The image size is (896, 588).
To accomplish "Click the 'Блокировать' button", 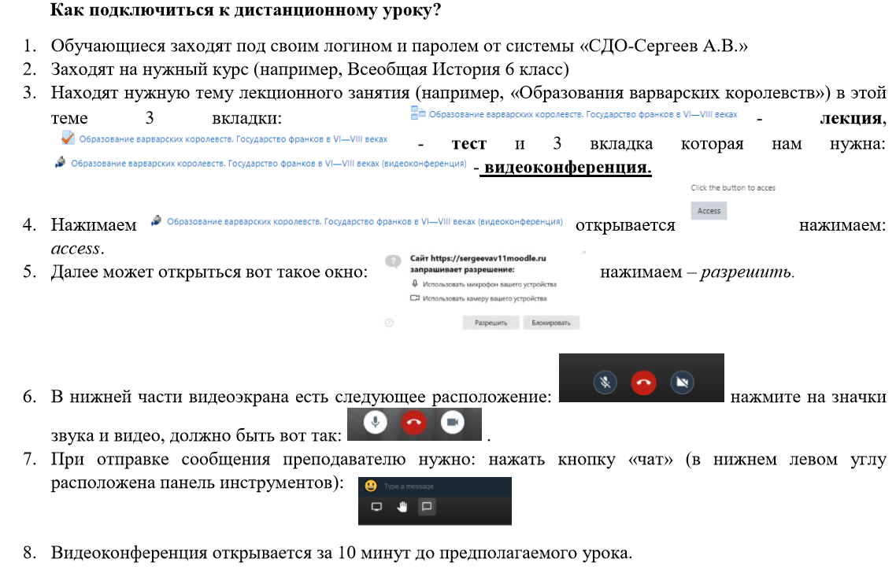I will coord(551,323).
